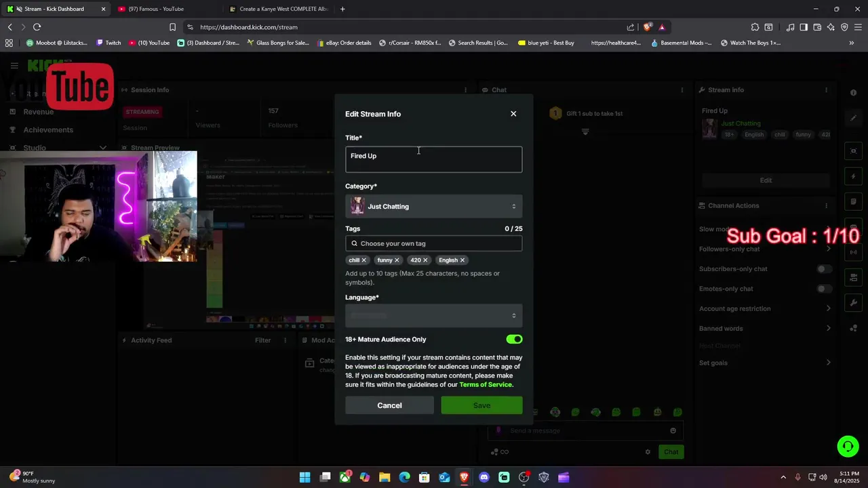Remove the English tag
Screen dimensions: 868x488
[462, 260]
